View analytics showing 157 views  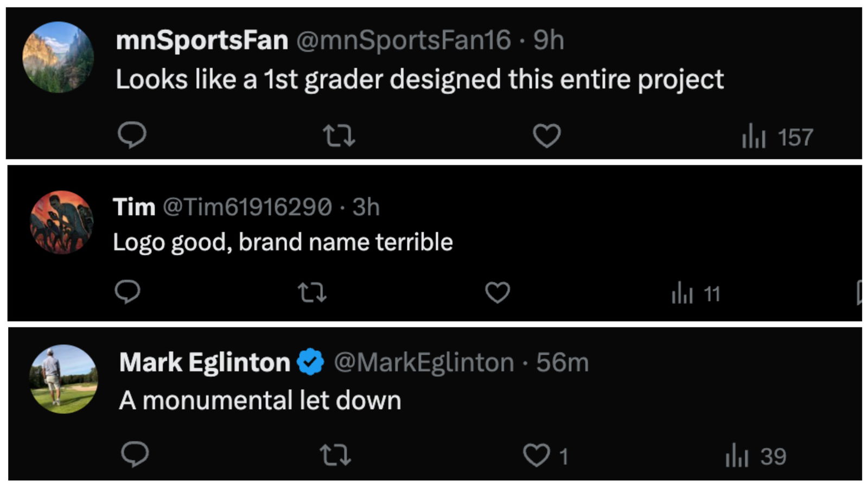777,137
